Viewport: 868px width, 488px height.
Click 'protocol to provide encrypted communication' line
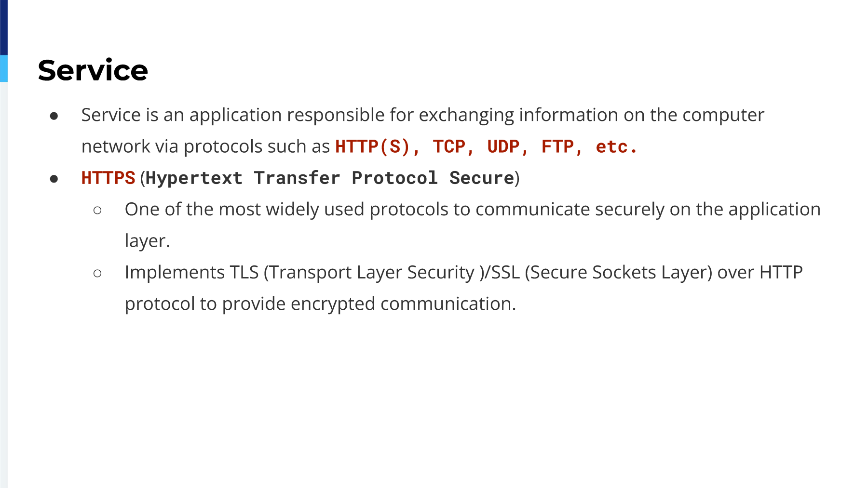[320, 304]
